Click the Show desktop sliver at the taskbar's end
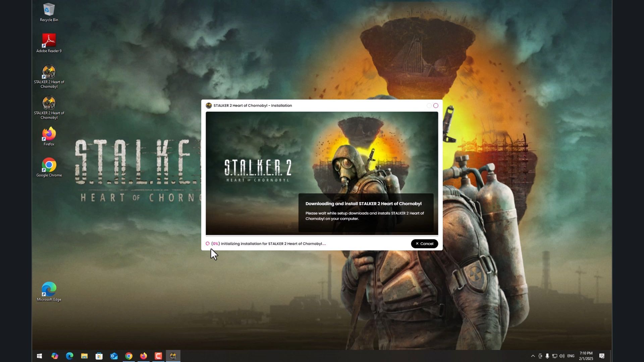Viewport: 644px width, 362px height. 611,356
